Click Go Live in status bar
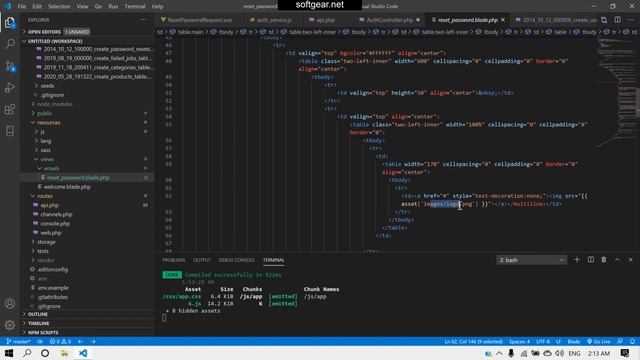Image resolution: width=640 pixels, height=360 pixels. (599, 341)
